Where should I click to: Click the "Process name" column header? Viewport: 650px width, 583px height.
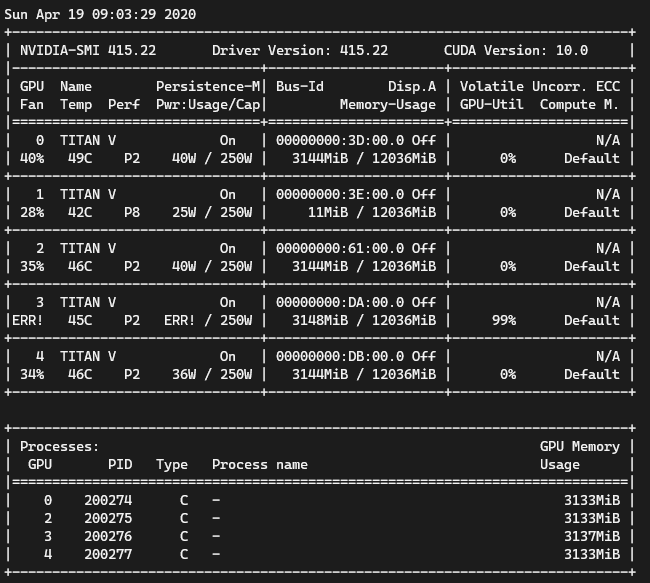point(260,464)
